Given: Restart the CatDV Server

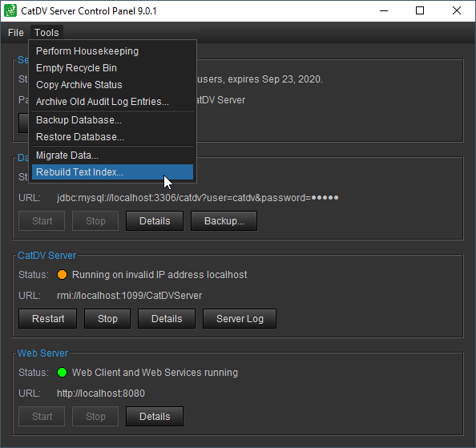Looking at the screenshot, I should click(x=47, y=319).
